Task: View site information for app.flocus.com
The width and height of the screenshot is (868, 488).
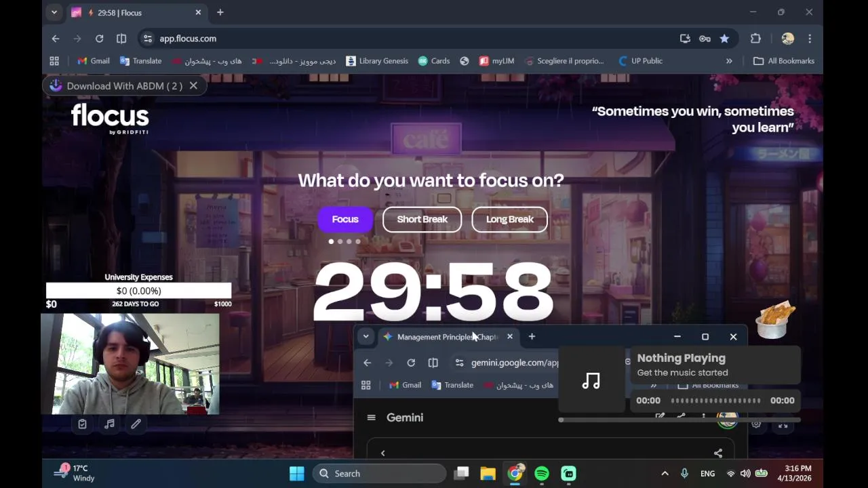Action: click(x=148, y=39)
